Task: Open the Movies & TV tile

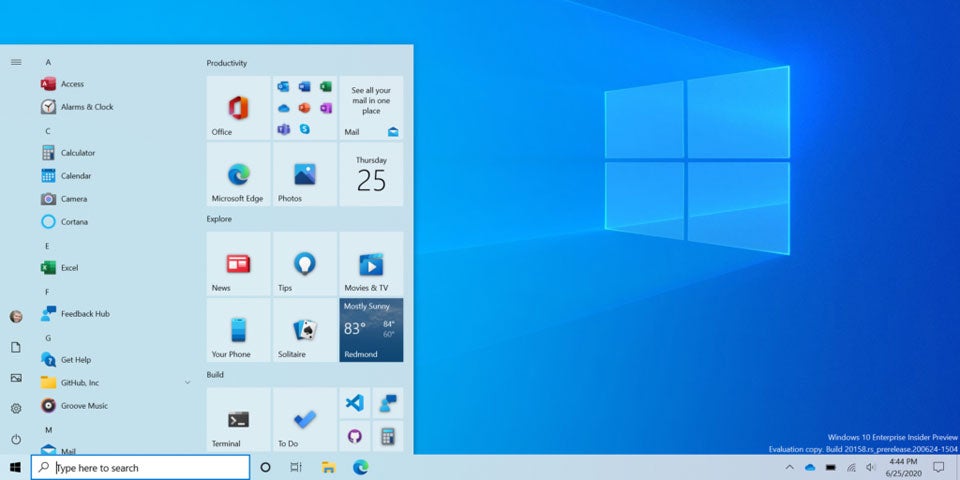Action: (371, 264)
